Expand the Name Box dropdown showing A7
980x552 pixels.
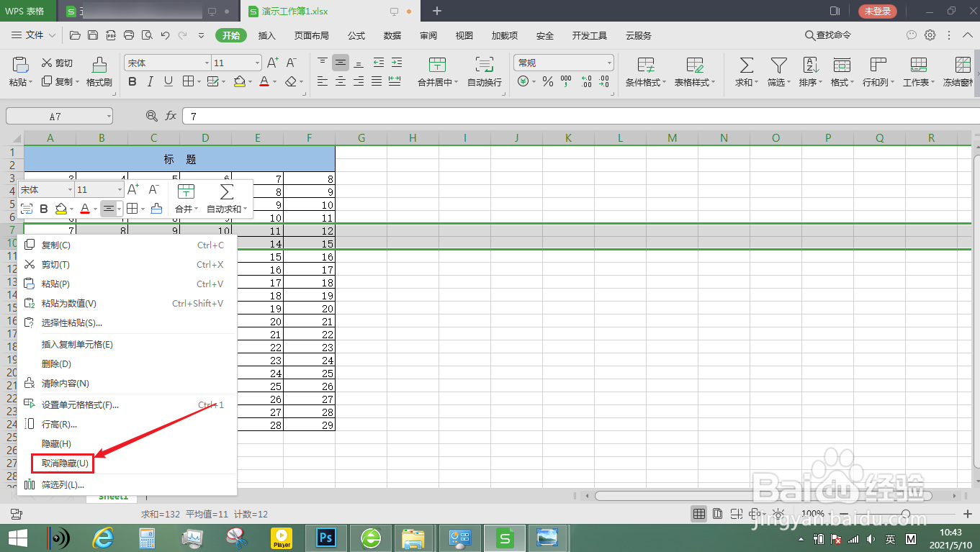pos(108,117)
